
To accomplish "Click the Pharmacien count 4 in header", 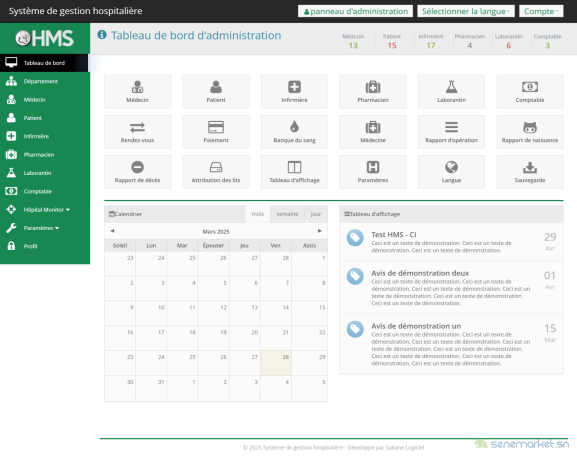I will (470, 46).
